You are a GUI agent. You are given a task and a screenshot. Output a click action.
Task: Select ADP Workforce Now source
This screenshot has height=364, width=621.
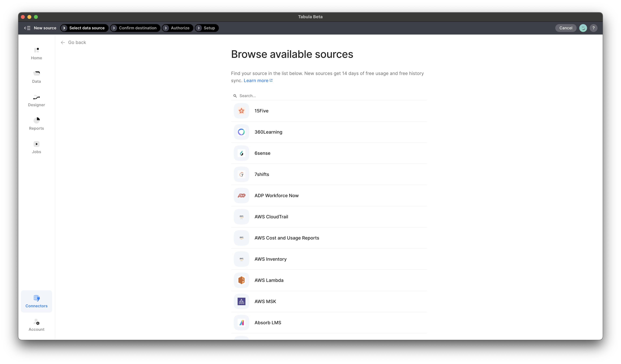pos(276,196)
